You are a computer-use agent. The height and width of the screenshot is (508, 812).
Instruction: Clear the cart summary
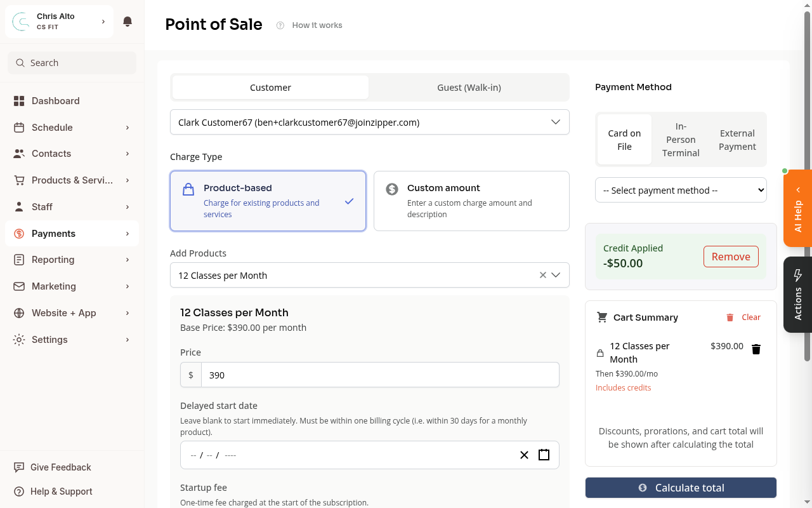pyautogui.click(x=743, y=317)
